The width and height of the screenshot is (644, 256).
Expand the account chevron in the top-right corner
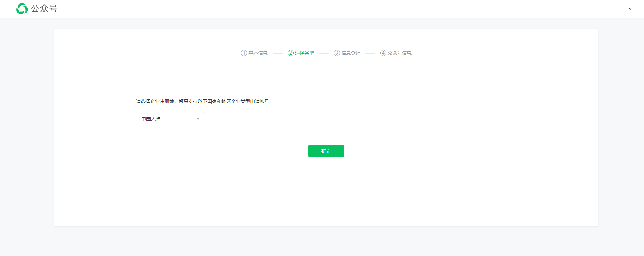[x=630, y=9]
